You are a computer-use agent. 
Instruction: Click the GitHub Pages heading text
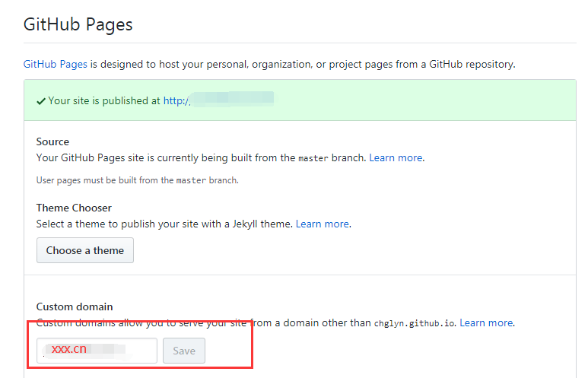click(78, 24)
